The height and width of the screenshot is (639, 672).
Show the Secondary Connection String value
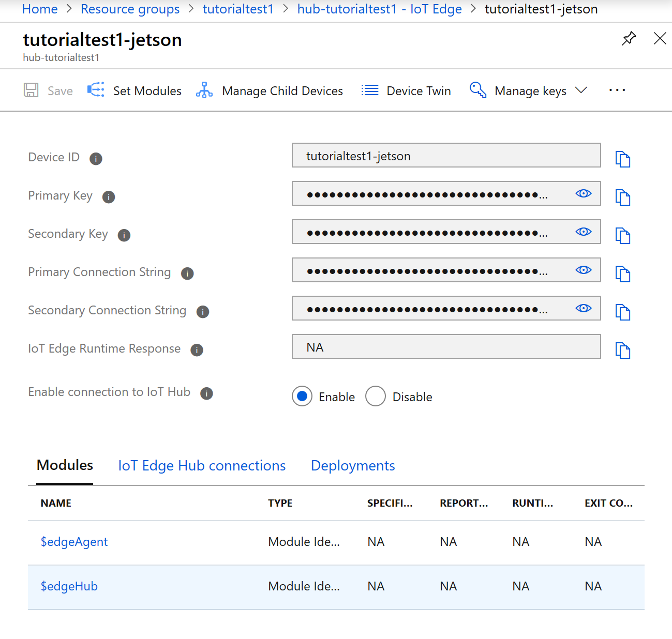(584, 308)
